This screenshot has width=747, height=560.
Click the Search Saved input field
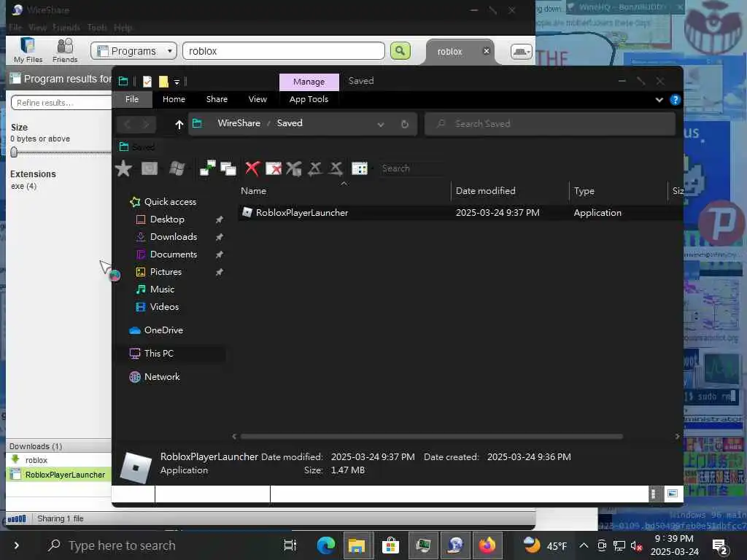550,124
